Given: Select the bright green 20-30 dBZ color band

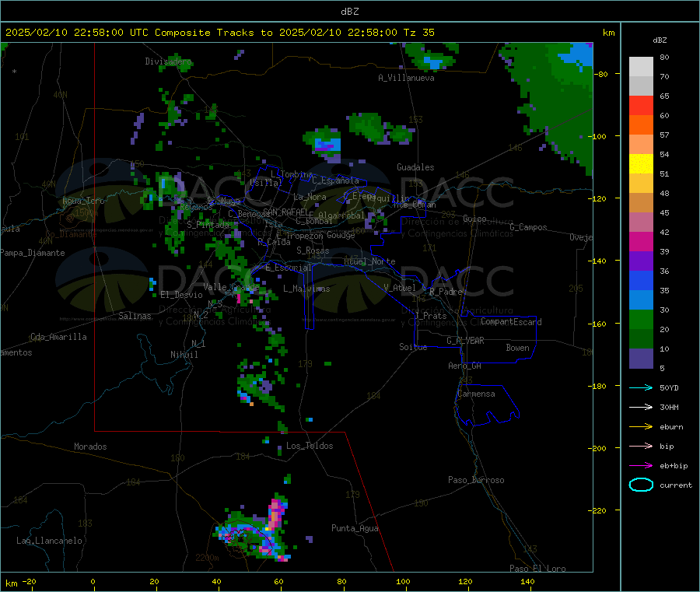Looking at the screenshot, I should point(641,319).
